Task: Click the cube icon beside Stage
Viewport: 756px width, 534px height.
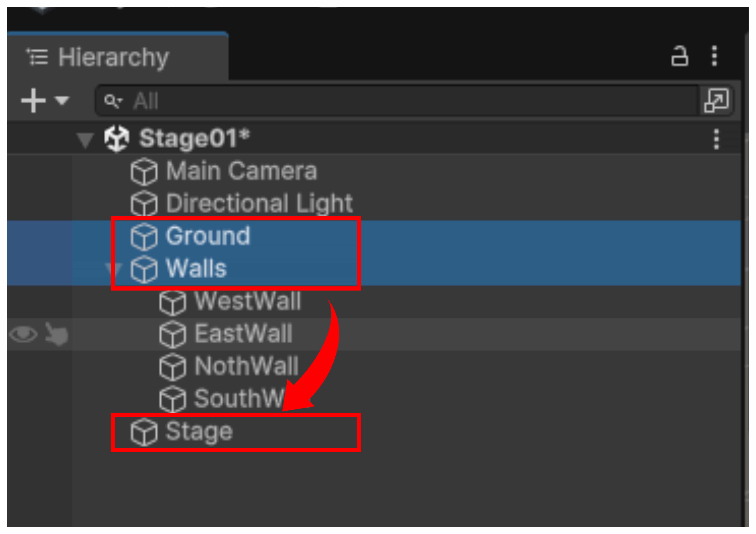Action: point(144,432)
